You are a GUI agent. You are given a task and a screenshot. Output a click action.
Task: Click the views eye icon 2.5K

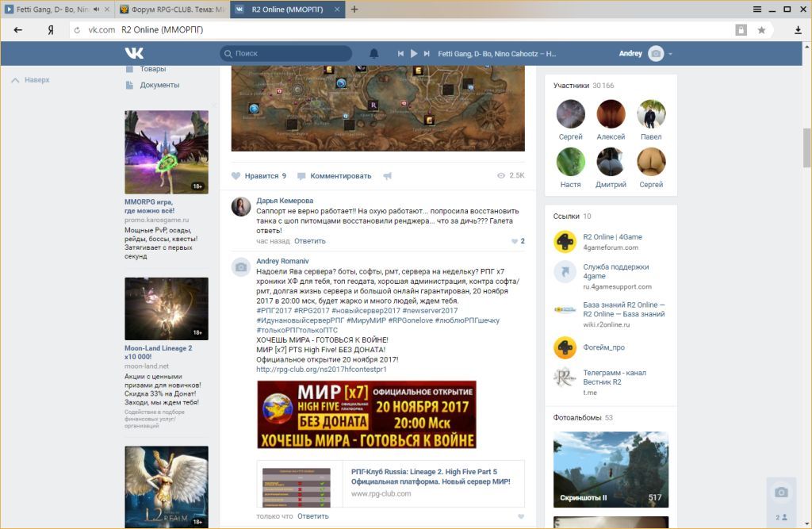501,175
